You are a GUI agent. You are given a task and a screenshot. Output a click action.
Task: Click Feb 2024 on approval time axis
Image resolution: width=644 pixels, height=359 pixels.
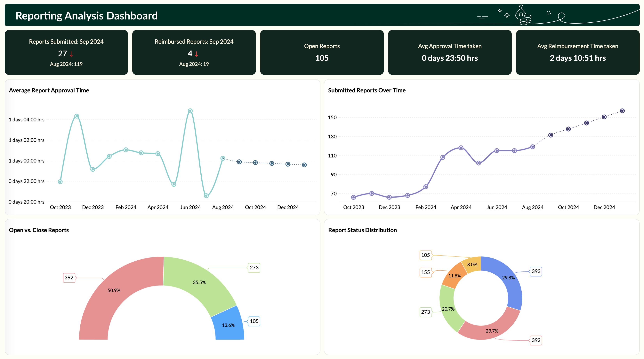click(x=126, y=207)
